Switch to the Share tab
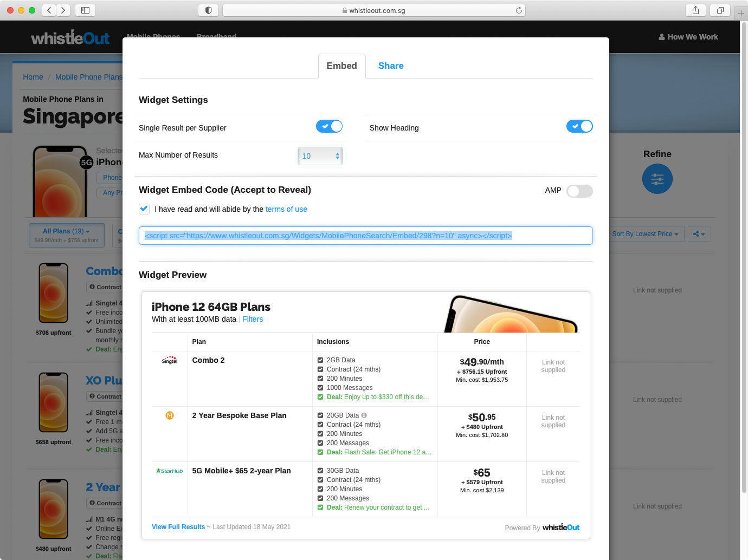This screenshot has width=748, height=560. coord(390,66)
